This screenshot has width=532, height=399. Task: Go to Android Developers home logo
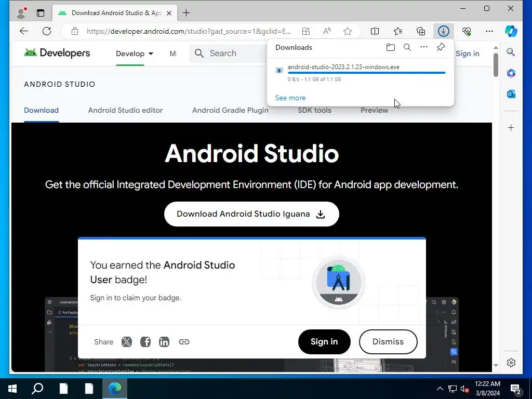(57, 53)
